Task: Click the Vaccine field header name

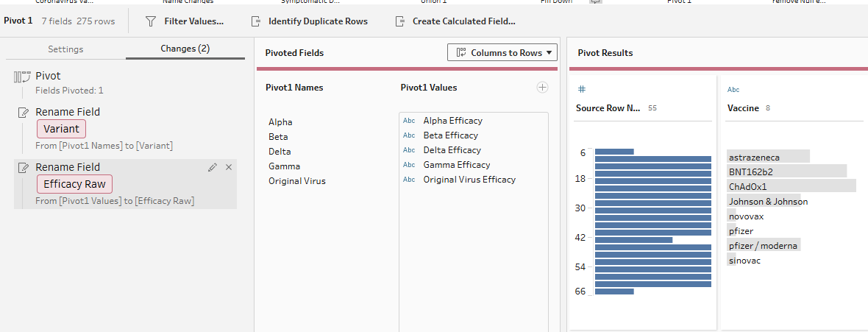Action: coord(742,108)
